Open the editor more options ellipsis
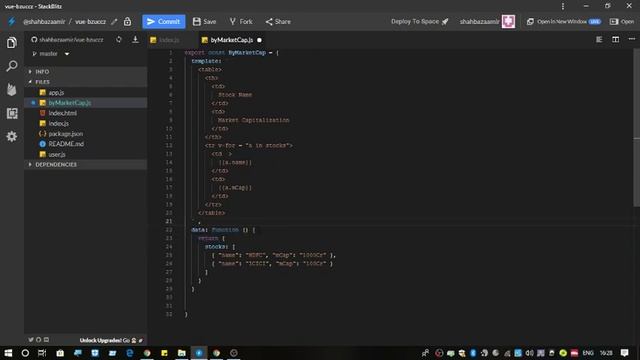The image size is (640, 360). pos(632,39)
